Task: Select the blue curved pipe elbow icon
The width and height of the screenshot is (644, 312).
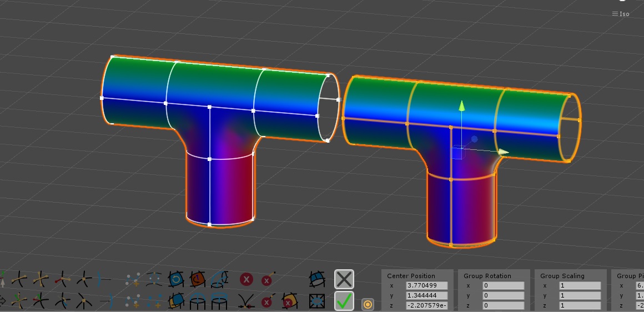Action: tap(219, 280)
